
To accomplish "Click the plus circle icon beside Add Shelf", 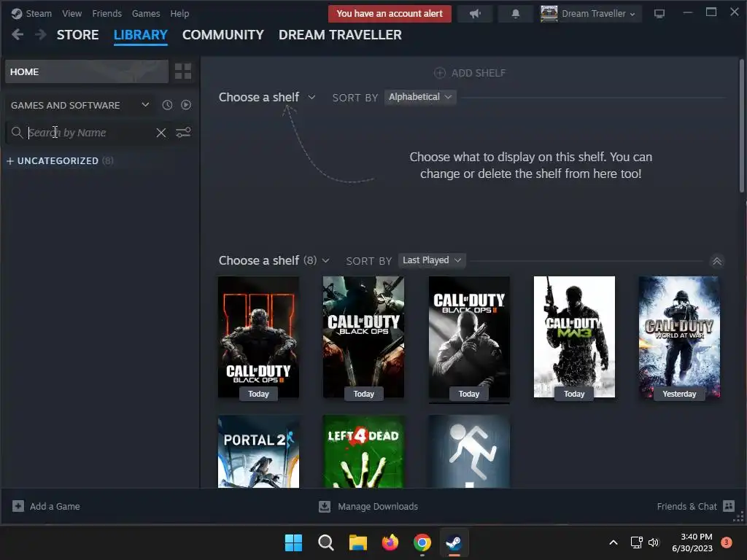I will click(x=440, y=73).
